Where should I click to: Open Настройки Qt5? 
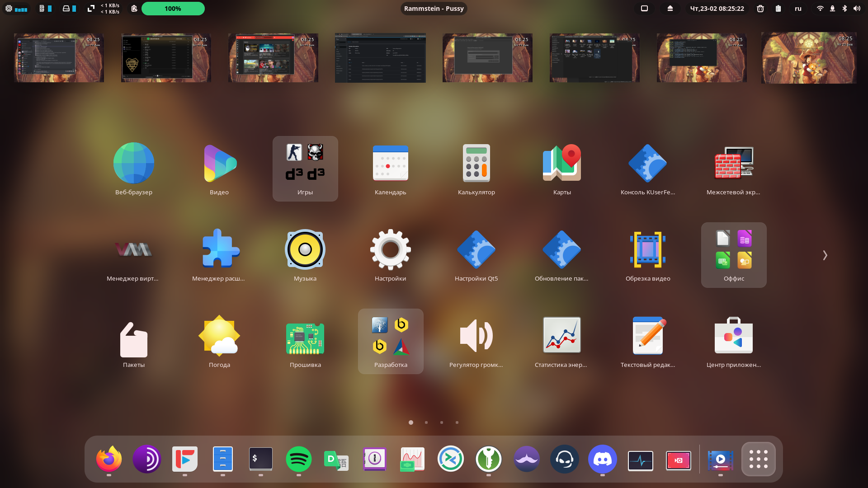tap(476, 255)
